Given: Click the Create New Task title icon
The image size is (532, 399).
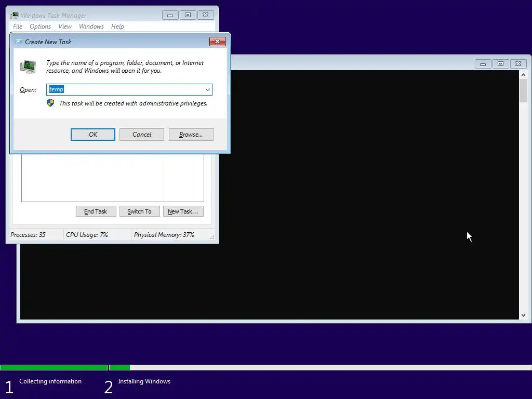Looking at the screenshot, I should tap(19, 42).
